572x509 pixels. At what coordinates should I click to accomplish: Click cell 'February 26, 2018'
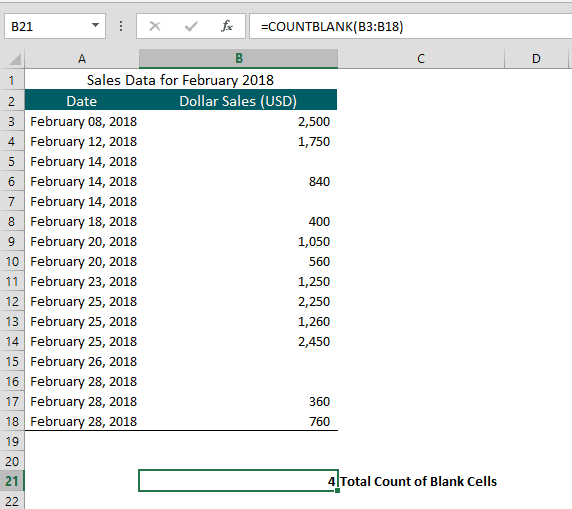(x=83, y=361)
